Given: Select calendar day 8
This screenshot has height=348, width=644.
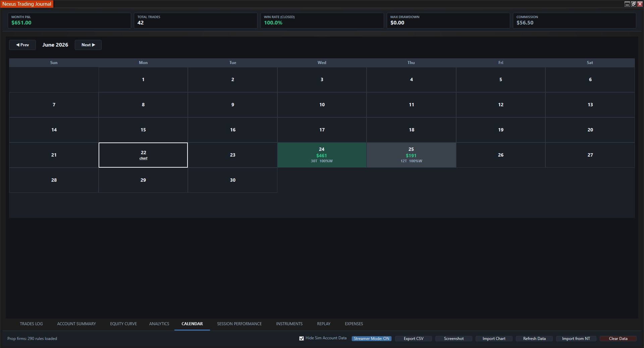Looking at the screenshot, I should [143, 105].
